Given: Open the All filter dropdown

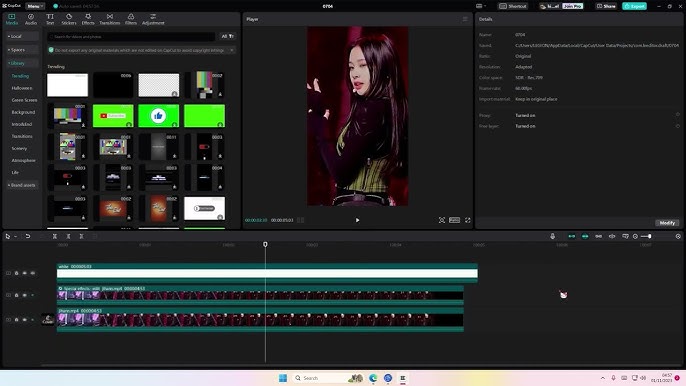Looking at the screenshot, I should point(228,36).
